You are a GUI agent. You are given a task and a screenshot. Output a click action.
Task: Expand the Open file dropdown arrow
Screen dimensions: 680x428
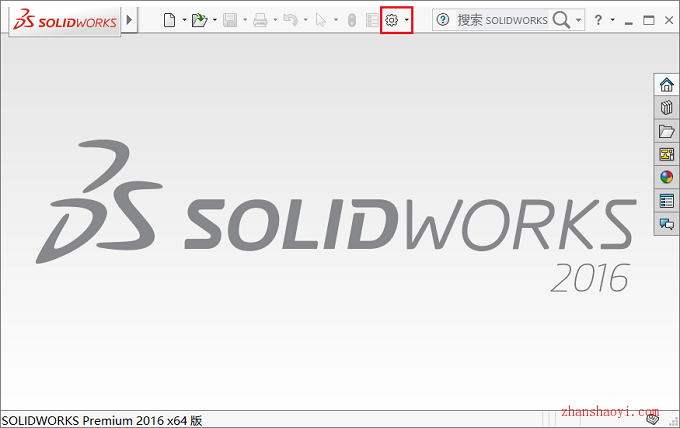215,20
